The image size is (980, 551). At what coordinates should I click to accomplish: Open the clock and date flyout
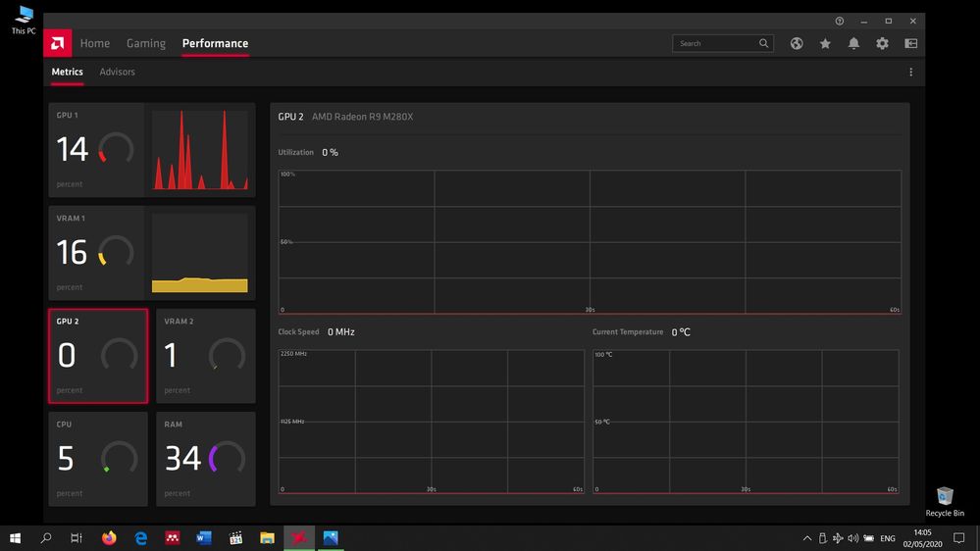[x=922, y=538]
